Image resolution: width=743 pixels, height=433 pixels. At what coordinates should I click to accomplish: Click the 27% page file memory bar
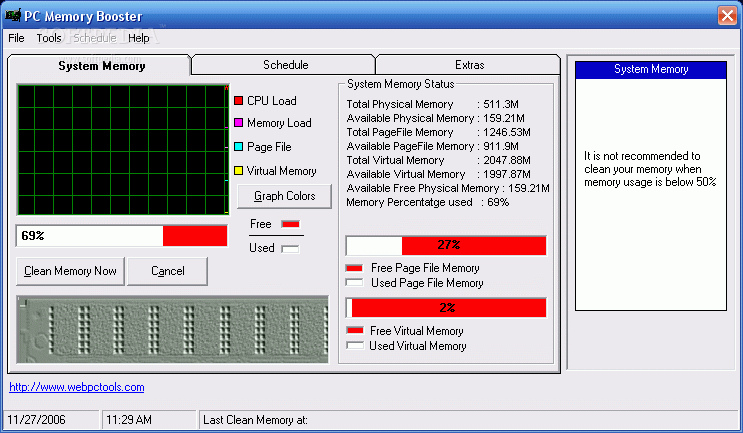[446, 245]
